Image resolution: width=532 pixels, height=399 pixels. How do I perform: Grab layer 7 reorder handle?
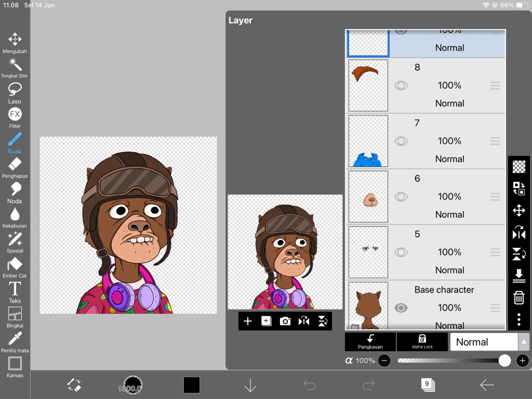[495, 141]
